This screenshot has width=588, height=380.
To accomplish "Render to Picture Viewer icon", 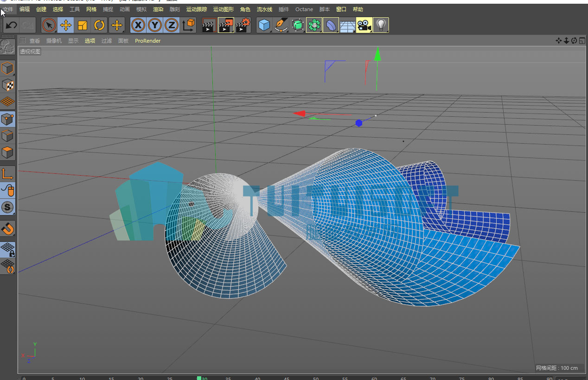I will point(226,25).
